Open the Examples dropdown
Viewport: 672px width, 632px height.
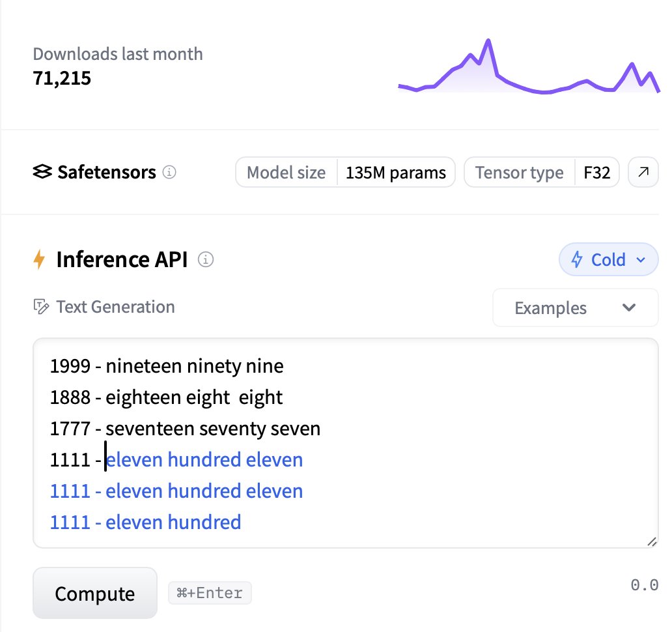point(575,308)
